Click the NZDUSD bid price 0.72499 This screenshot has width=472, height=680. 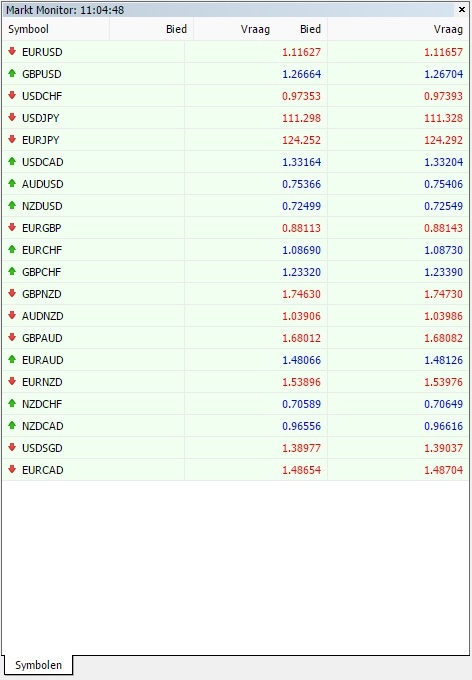point(302,206)
